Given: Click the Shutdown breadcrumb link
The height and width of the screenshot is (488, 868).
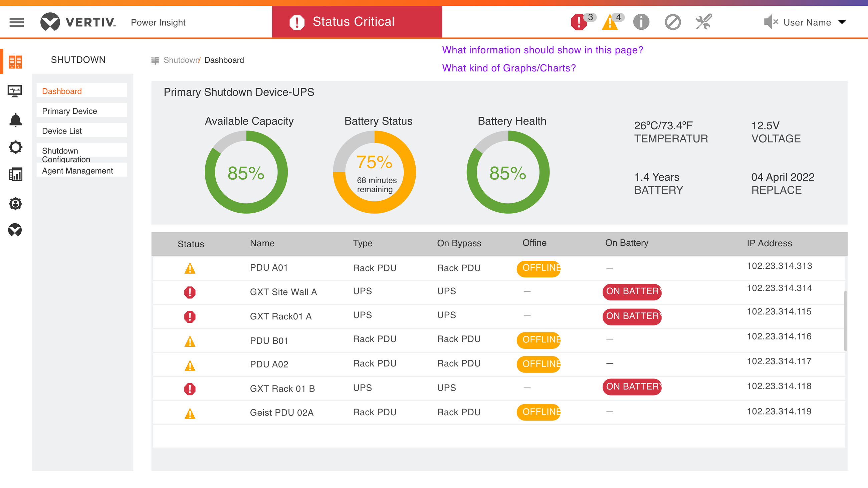Looking at the screenshot, I should pyautogui.click(x=182, y=60).
